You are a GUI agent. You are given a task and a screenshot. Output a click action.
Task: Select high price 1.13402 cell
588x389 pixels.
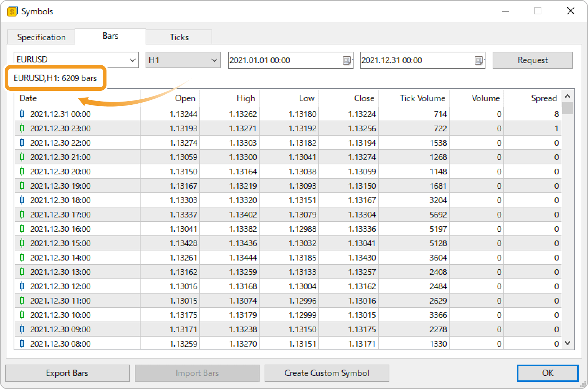point(229,215)
